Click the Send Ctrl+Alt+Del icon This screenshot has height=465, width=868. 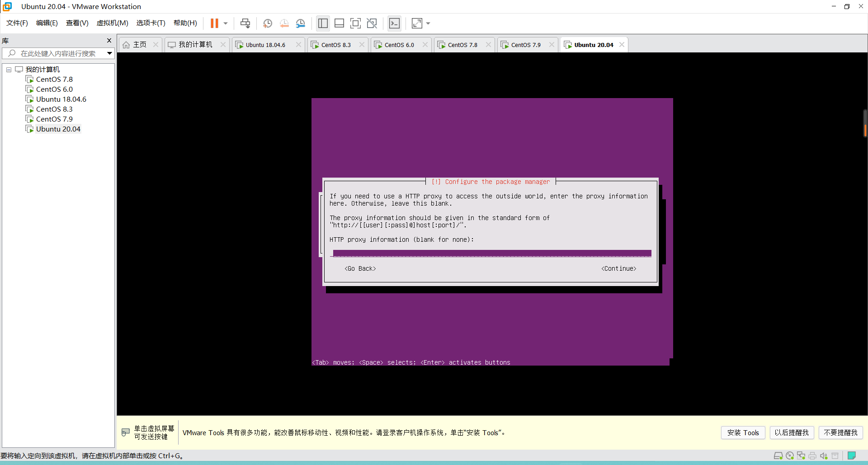click(245, 23)
